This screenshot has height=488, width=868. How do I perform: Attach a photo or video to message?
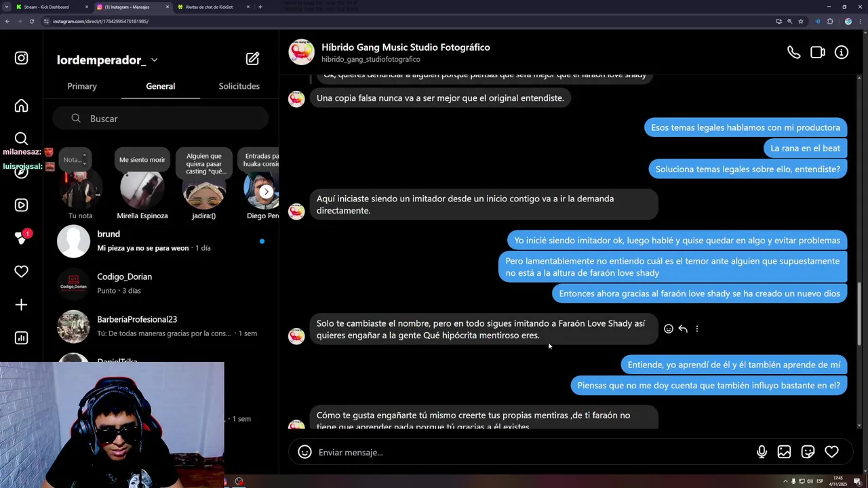point(784,452)
